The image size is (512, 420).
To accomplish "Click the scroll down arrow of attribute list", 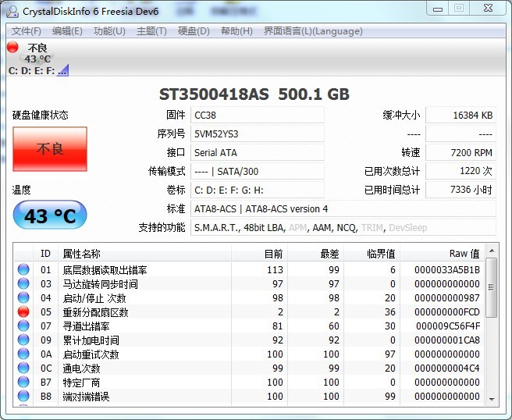I will 492,399.
